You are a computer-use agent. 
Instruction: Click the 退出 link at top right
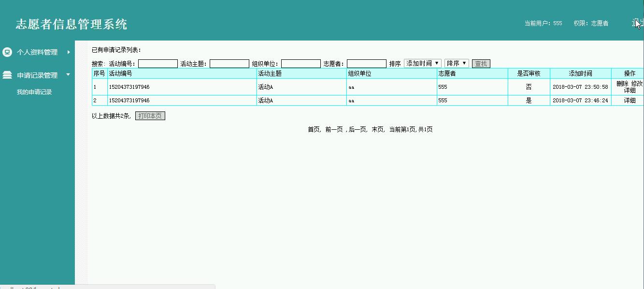[638, 23]
